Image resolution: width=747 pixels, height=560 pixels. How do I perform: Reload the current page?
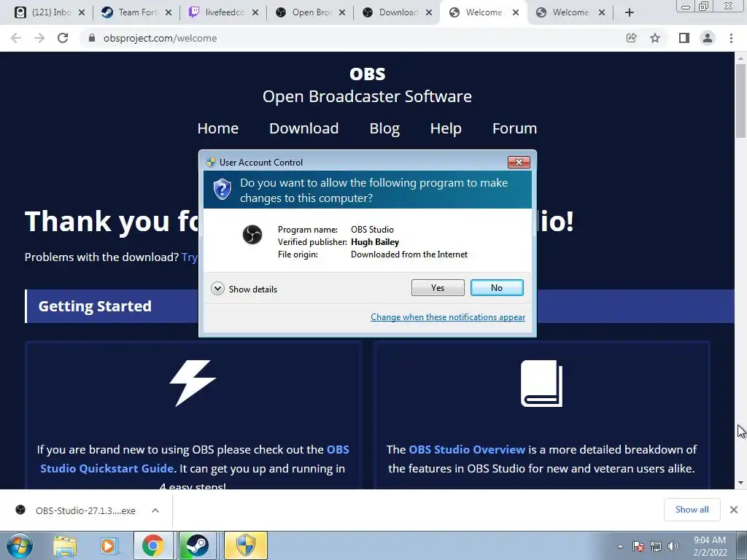coord(63,38)
